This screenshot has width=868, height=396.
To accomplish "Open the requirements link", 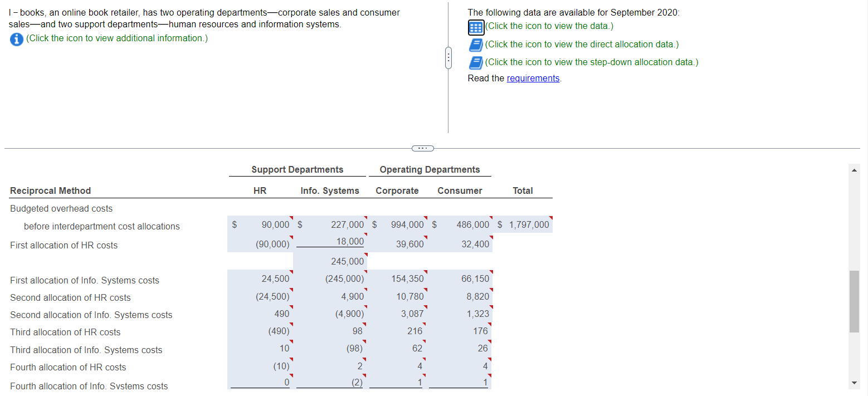I will tap(533, 79).
